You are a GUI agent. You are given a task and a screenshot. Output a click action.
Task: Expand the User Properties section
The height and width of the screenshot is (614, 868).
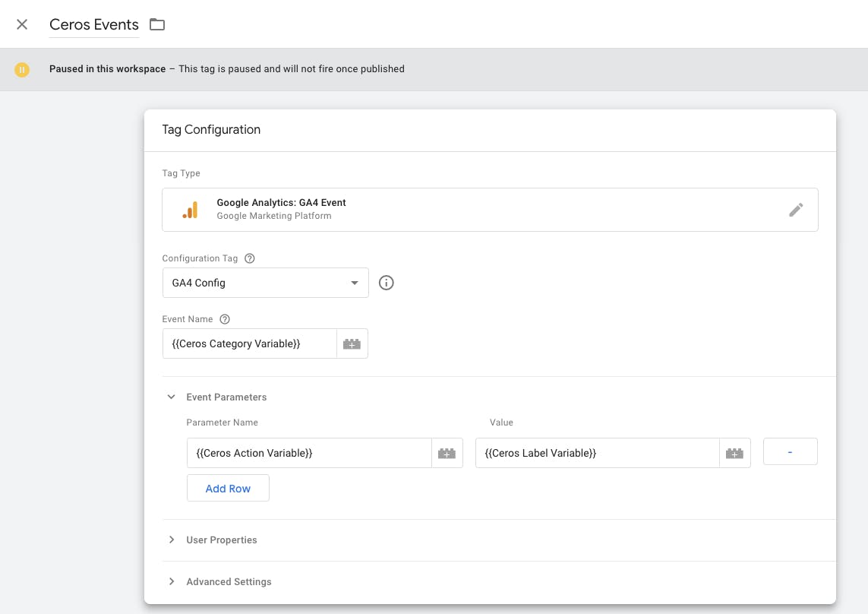click(172, 540)
